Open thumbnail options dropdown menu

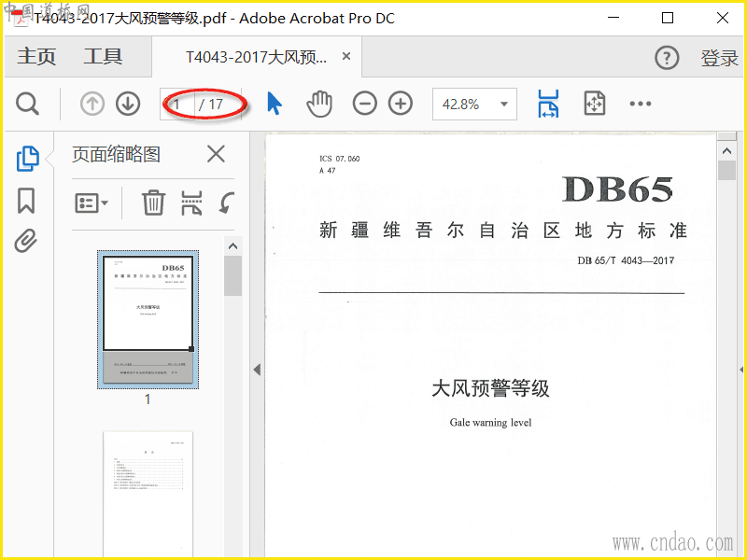point(92,203)
